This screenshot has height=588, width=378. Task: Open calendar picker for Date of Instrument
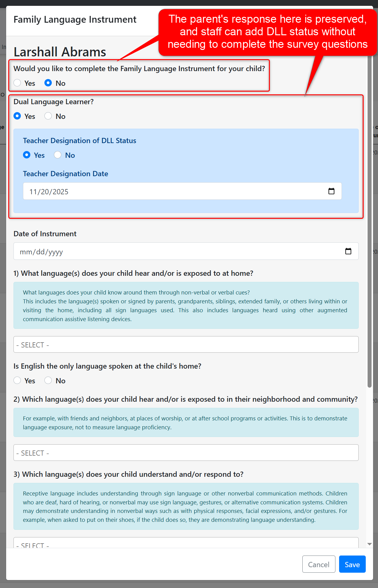pyautogui.click(x=348, y=251)
